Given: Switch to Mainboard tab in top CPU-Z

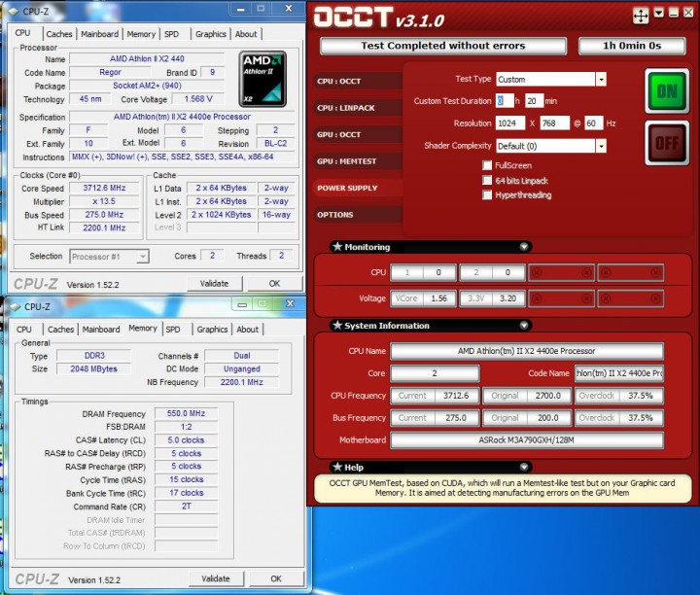Looking at the screenshot, I should coord(99,34).
